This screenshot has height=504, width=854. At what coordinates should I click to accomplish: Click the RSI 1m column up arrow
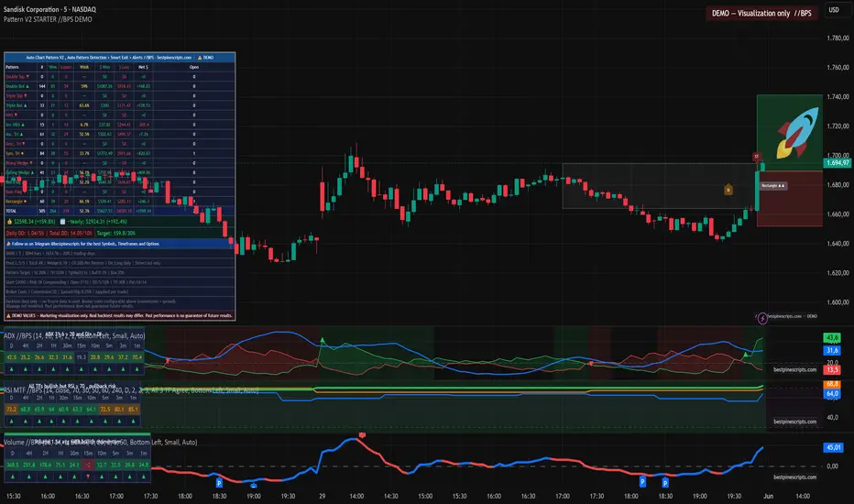134,422
